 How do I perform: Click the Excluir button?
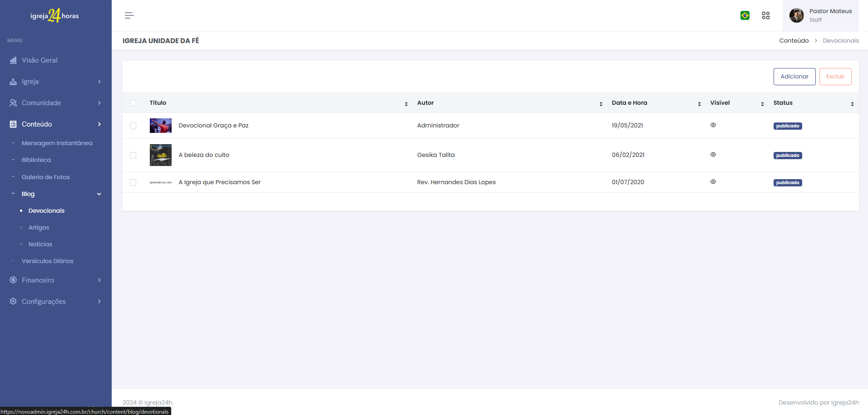click(835, 77)
